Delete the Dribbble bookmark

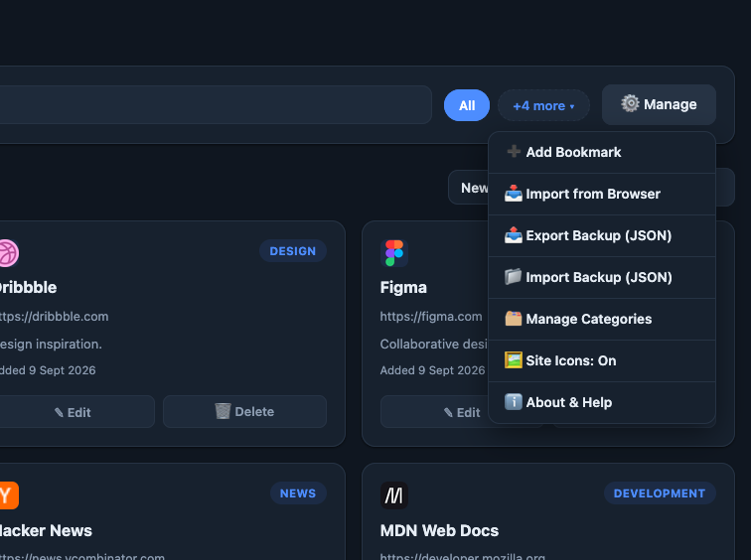[244, 412]
